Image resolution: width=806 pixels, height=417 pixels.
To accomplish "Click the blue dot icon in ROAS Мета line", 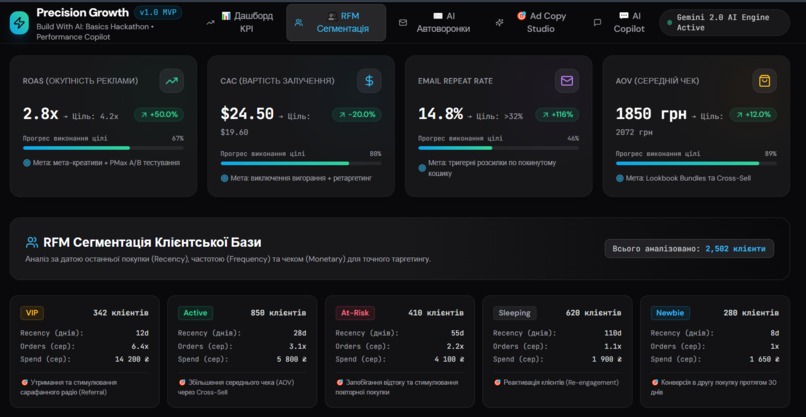I will coord(27,163).
